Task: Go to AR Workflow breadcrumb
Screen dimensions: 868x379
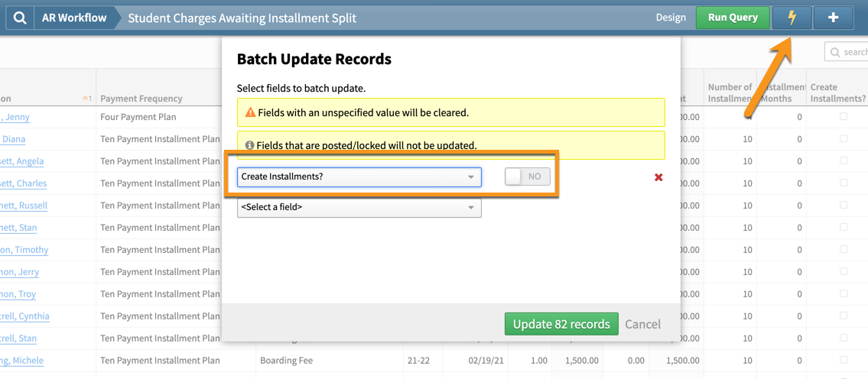Action: [74, 18]
